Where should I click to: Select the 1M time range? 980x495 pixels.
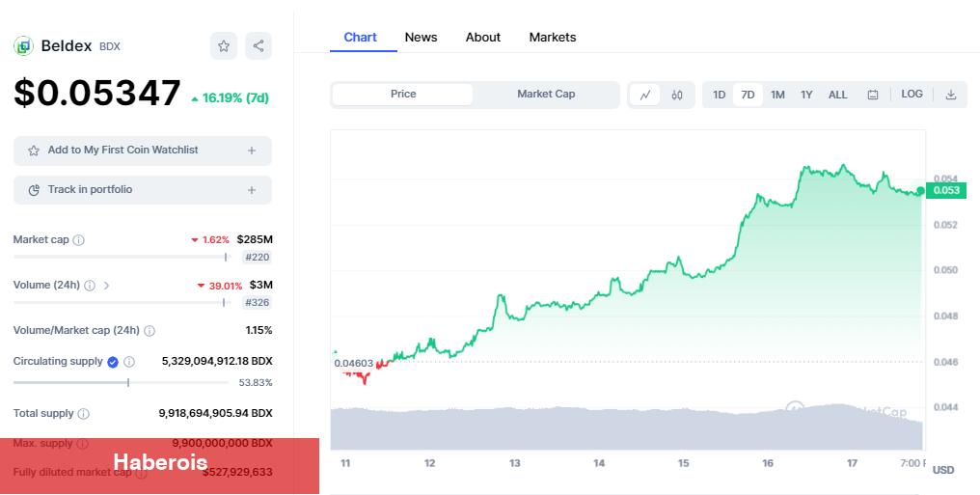click(x=777, y=95)
